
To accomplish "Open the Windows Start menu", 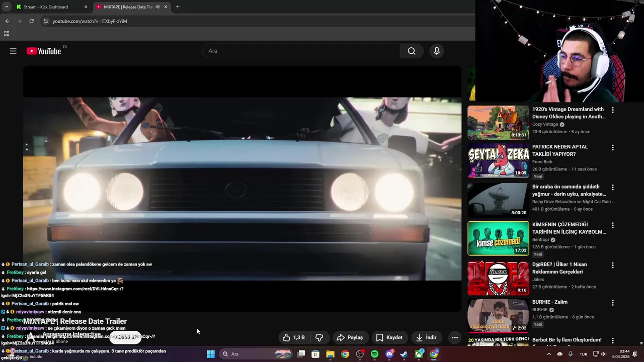I will (211, 354).
